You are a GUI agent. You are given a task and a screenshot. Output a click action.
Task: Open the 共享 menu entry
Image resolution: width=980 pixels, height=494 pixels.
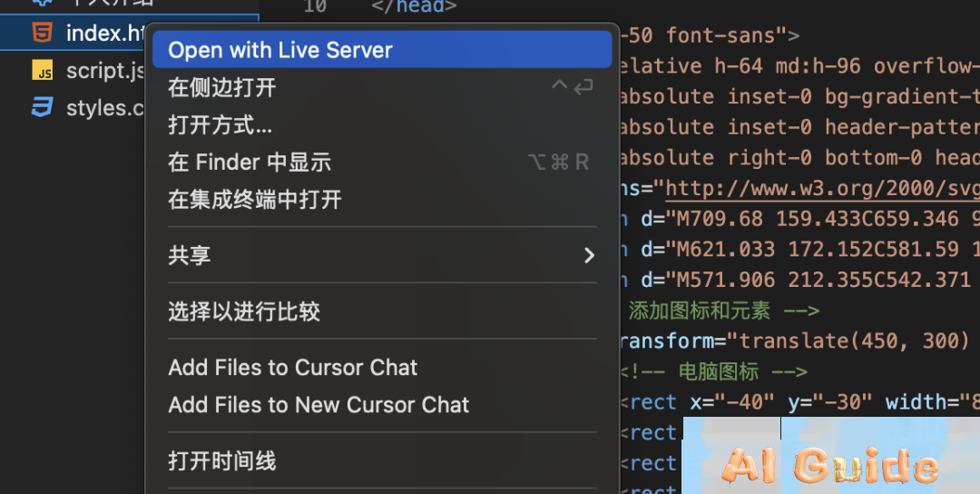[382, 255]
